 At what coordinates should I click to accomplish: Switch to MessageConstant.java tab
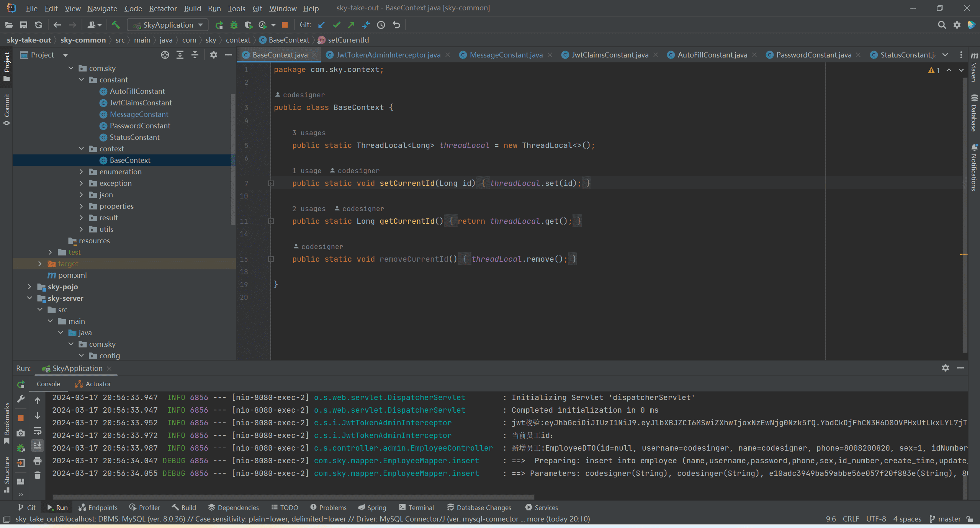506,55
